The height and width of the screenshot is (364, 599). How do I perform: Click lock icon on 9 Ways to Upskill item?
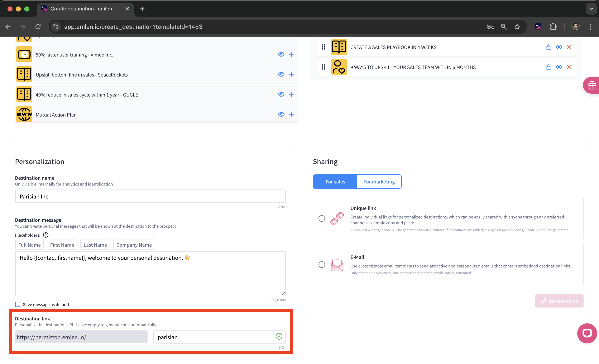tap(548, 67)
